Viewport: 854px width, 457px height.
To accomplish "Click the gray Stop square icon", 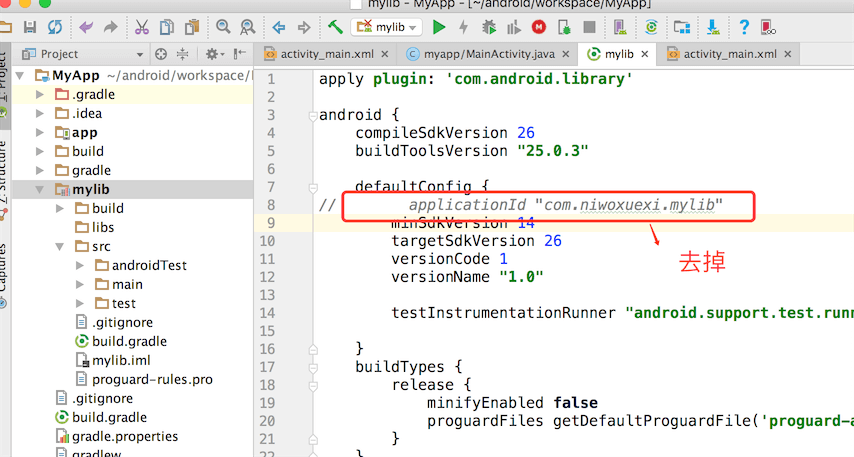I will 589,27.
